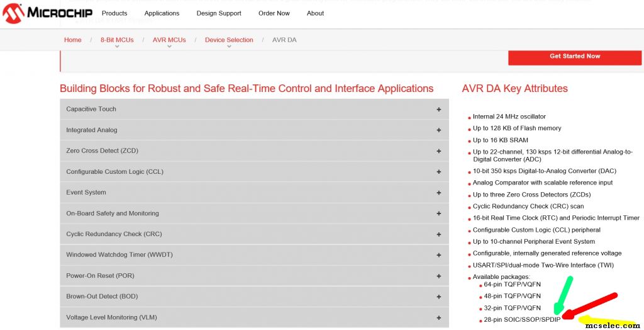This screenshot has height=330, width=644.
Task: Click plus icon on Integrated Analog row
Action: 438,130
